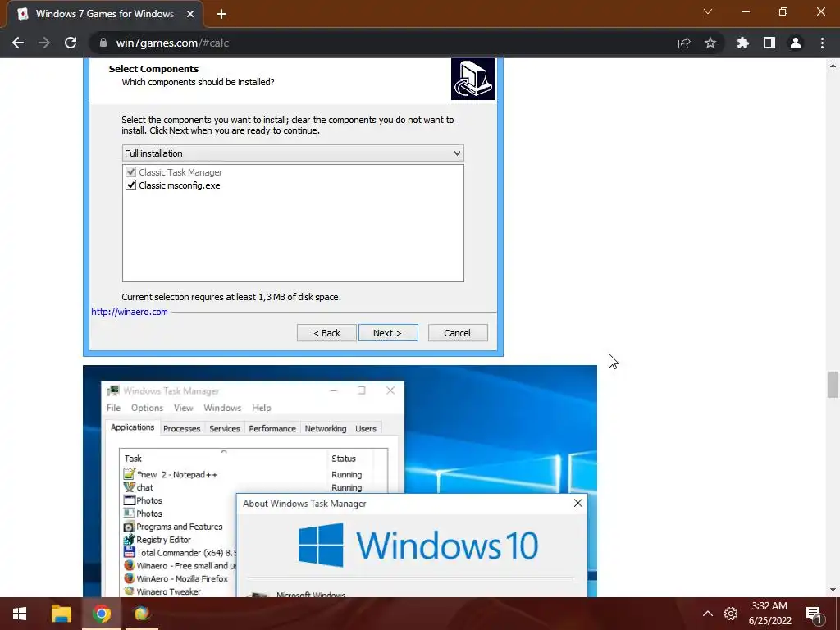View site security lock info
This screenshot has height=630, width=840.
(x=103, y=43)
